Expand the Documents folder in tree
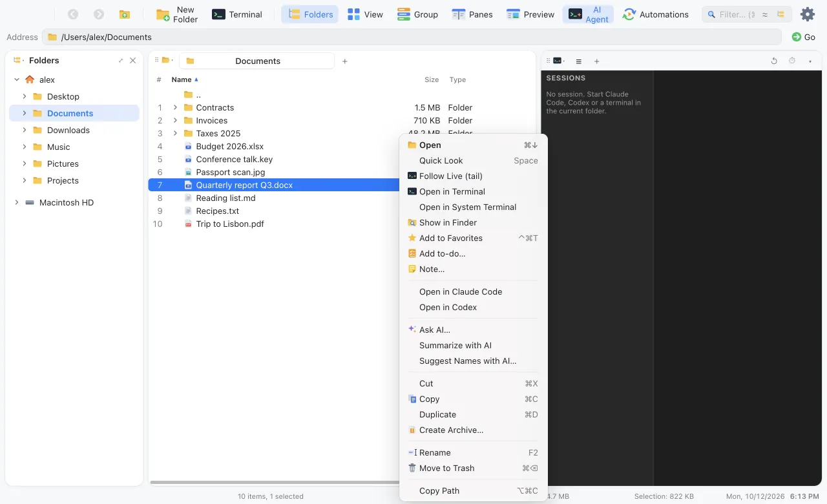The width and height of the screenshot is (827, 504). click(x=25, y=113)
